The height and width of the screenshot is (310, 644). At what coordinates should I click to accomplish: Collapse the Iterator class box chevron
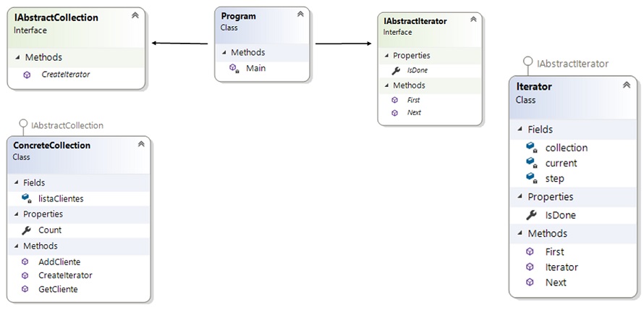(627, 85)
